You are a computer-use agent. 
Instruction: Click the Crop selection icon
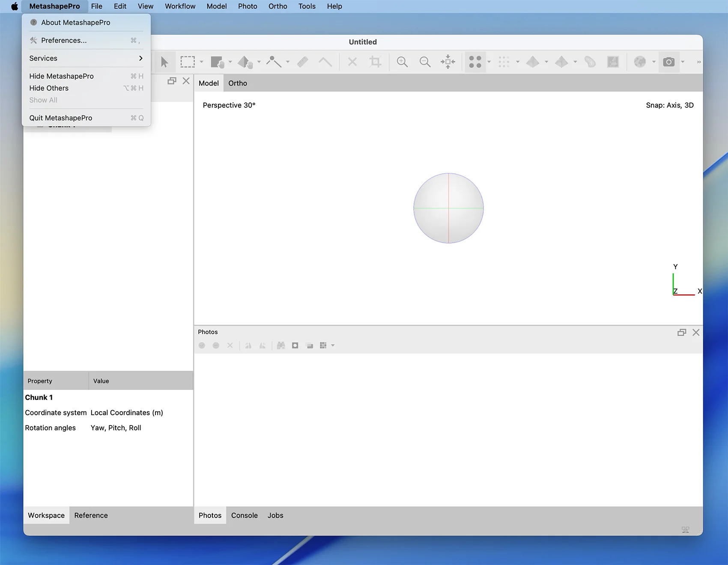click(375, 62)
